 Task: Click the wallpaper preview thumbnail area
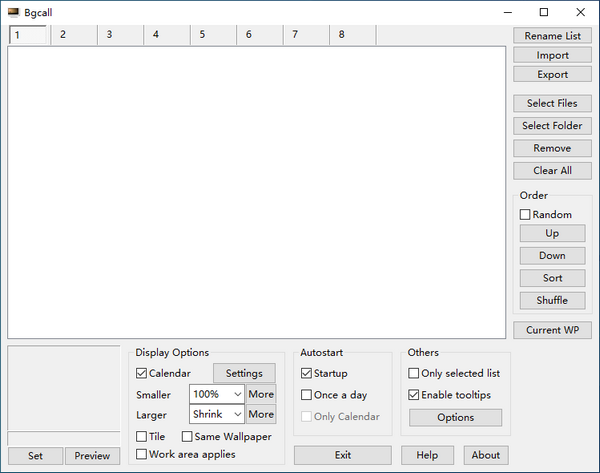coord(64,389)
